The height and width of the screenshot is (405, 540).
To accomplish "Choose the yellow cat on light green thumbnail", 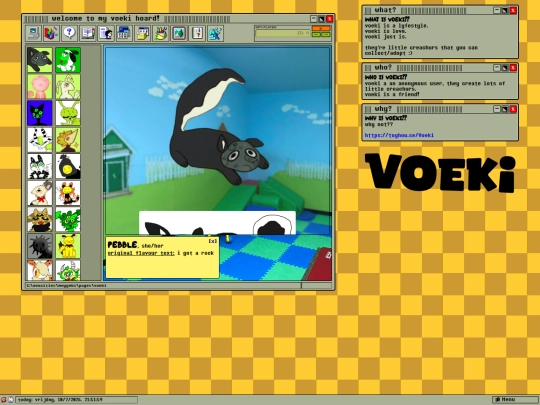I will tap(68, 246).
